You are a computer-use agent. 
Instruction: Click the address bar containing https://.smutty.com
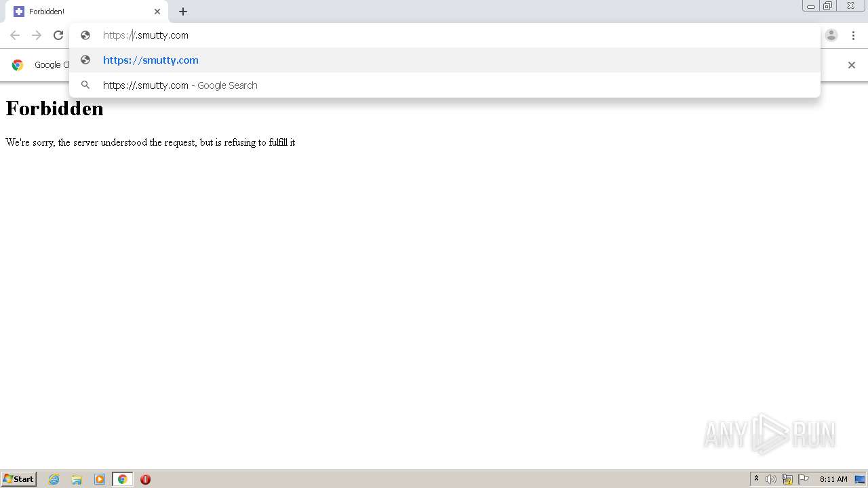click(445, 35)
